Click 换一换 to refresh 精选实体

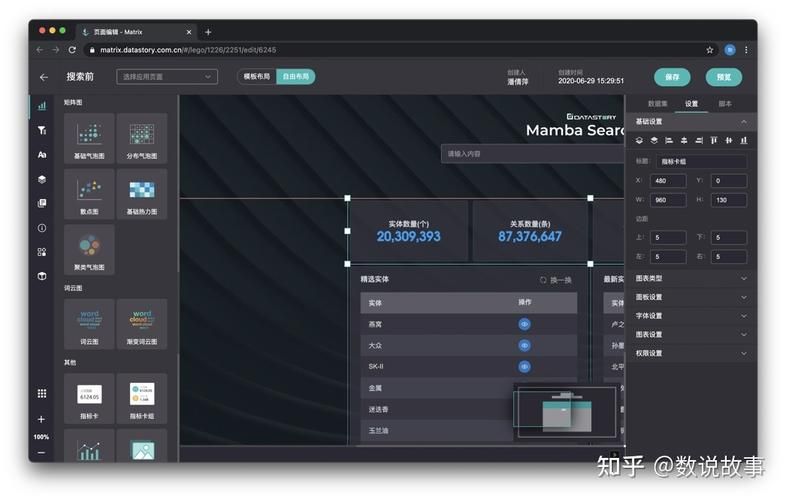tap(556, 280)
